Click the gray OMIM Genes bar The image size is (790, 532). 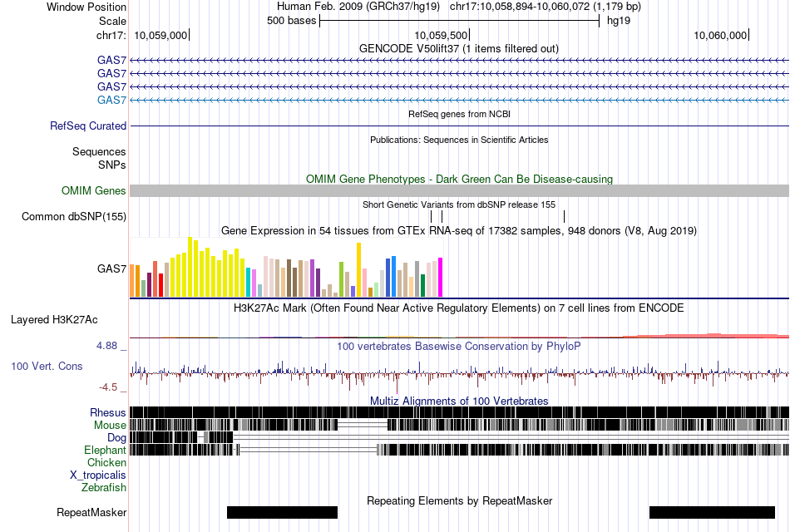tap(460, 190)
